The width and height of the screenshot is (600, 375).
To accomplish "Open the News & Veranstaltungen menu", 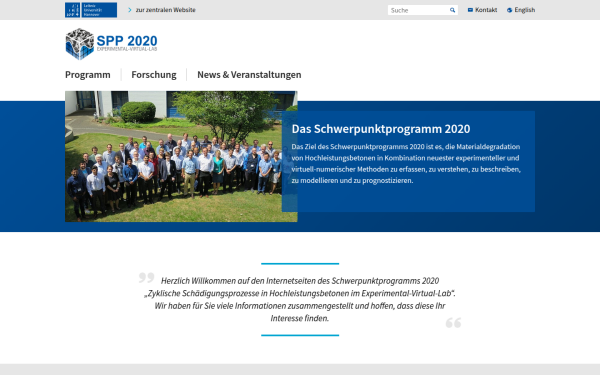I will [x=249, y=75].
